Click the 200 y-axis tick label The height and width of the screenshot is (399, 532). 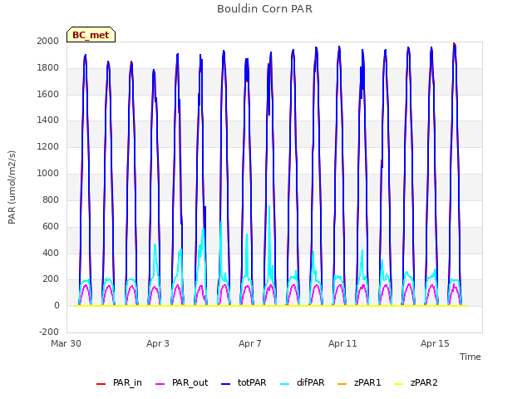(x=51, y=279)
